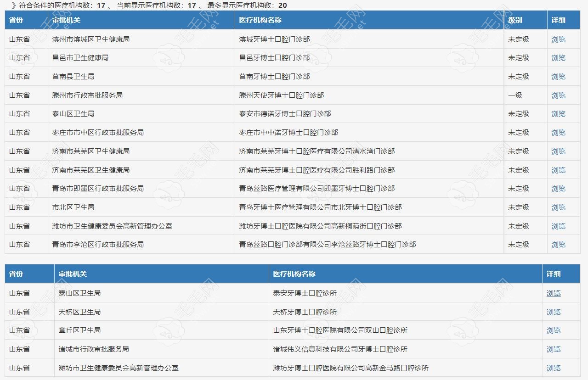The image size is (588, 380).
Task: Open 浏览 link for 昌邑牙博士口腔门诊部
Action: coord(558,58)
